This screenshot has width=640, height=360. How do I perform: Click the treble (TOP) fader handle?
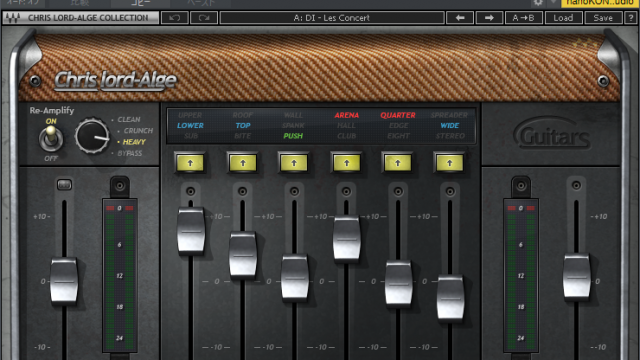pyautogui.click(x=243, y=256)
